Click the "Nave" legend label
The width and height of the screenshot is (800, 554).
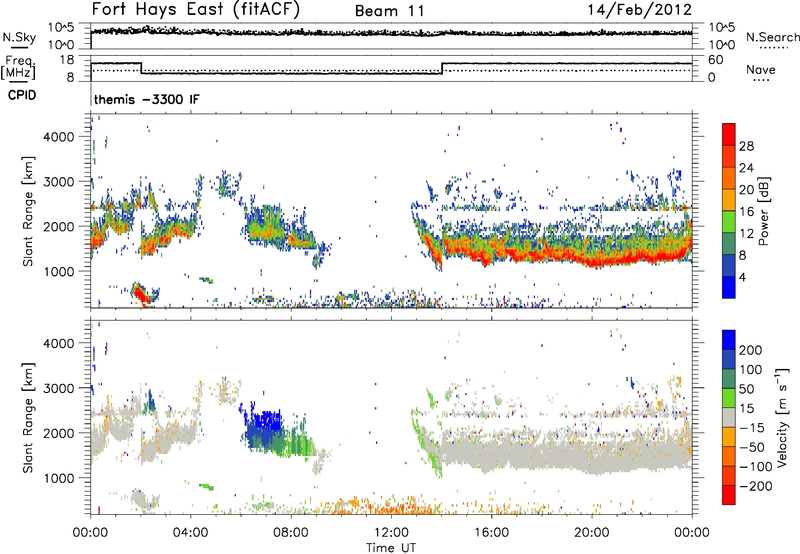point(761,70)
